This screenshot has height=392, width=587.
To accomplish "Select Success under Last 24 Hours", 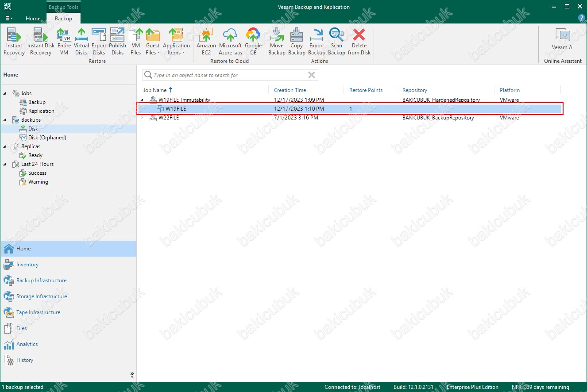I will pyautogui.click(x=37, y=173).
